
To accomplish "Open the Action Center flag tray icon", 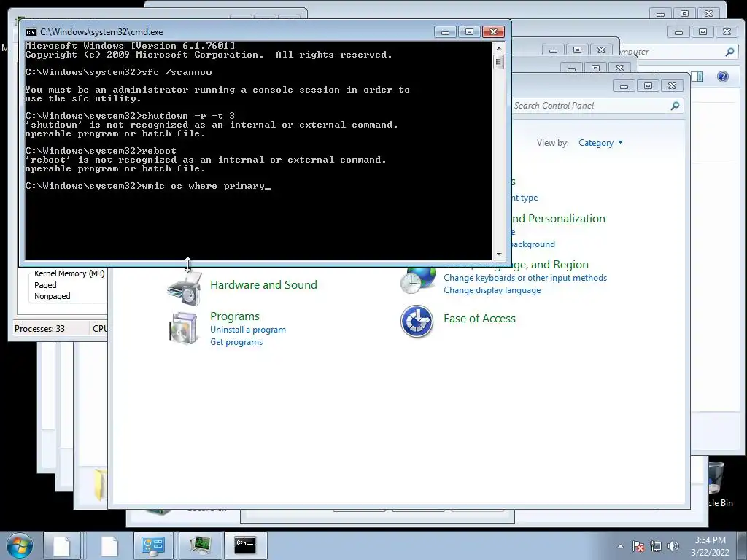I will click(x=638, y=546).
